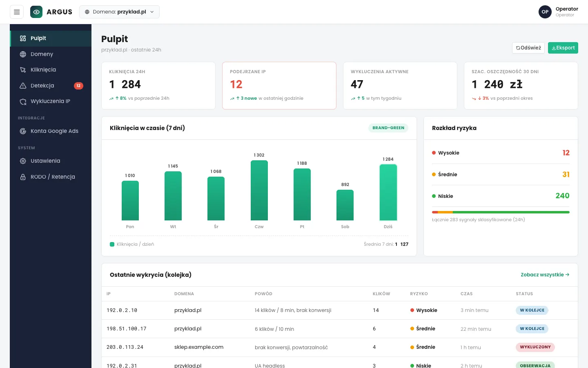Open Detekcja sidebar item
Viewport: 588px width, 368px height.
tap(51, 85)
